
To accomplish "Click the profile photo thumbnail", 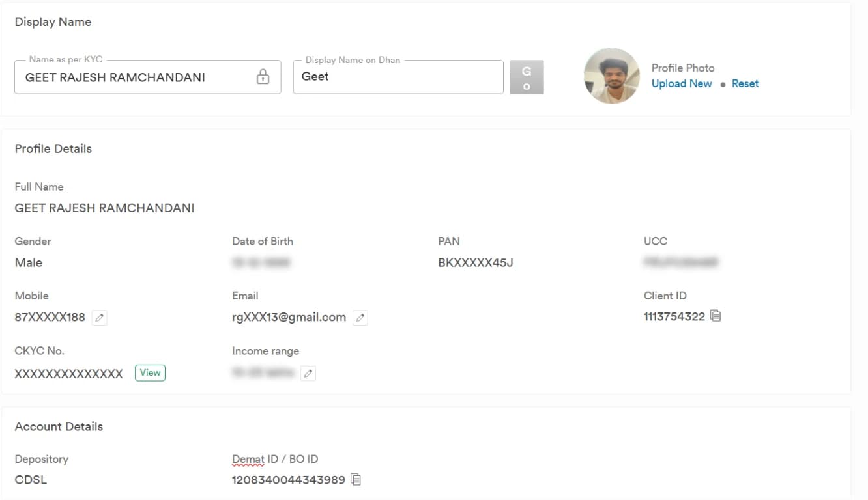I will 611,76.
